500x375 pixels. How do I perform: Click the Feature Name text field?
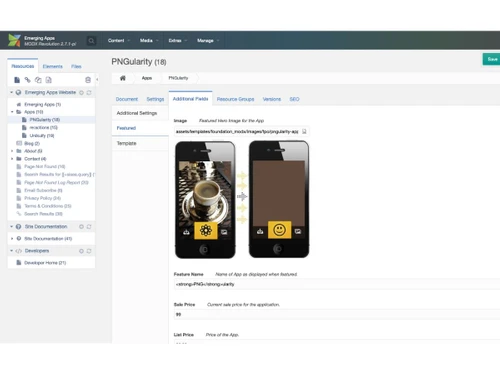pos(337,284)
